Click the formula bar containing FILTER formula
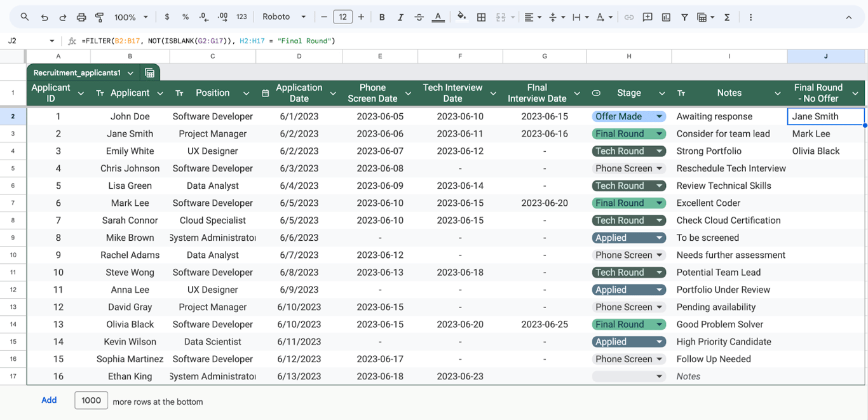Viewport: 868px width, 420px height. click(470, 41)
